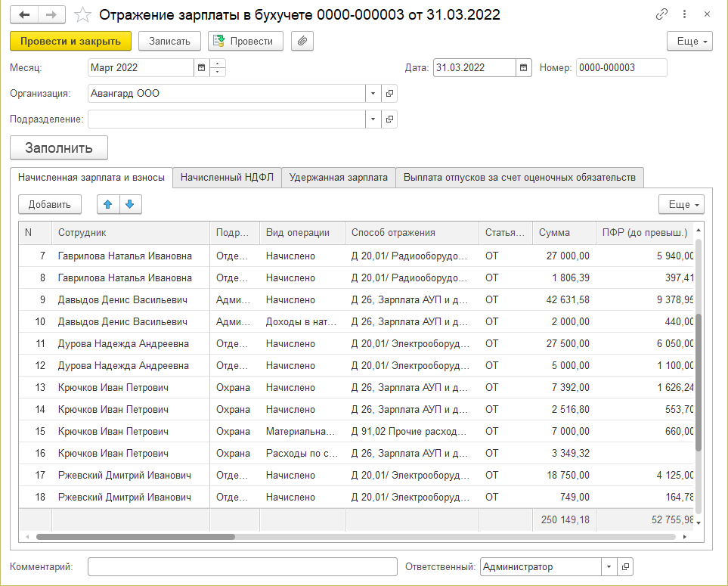This screenshot has height=586, width=728.
Task: Open the Ответственный dropdown list
Action: 609,567
